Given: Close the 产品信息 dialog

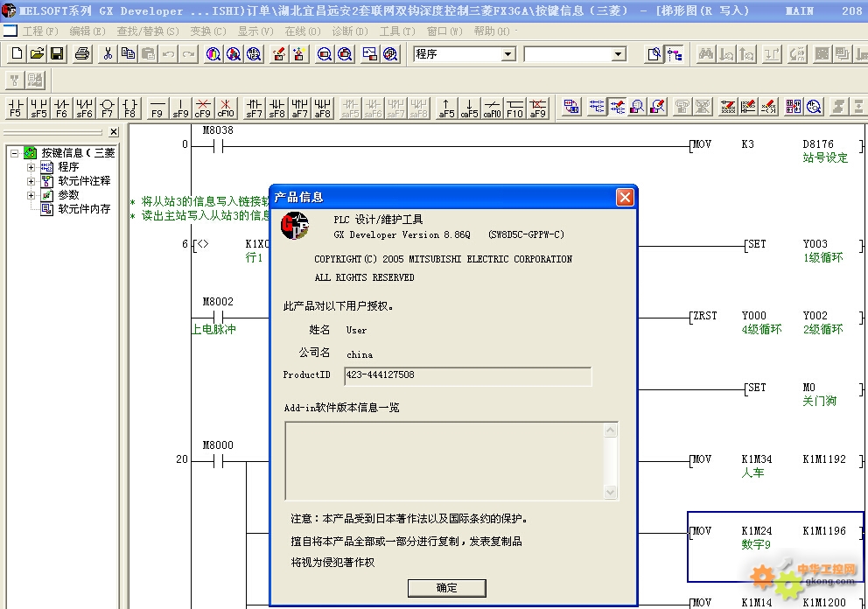Looking at the screenshot, I should 625,197.
